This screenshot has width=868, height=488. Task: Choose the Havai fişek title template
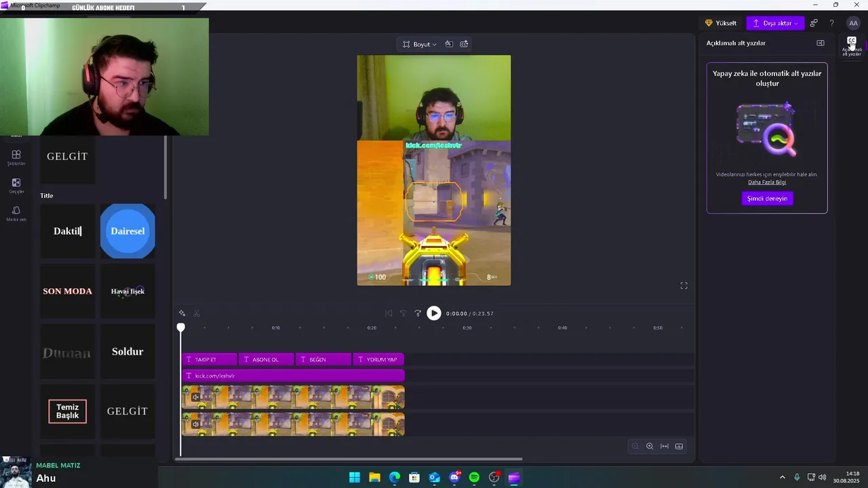[x=127, y=291]
